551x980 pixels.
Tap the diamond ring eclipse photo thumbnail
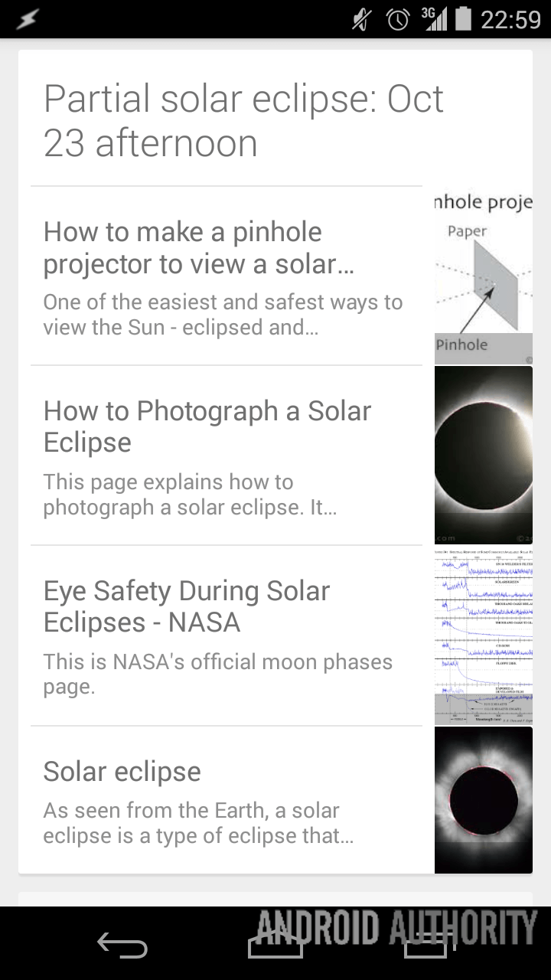pyautogui.click(x=484, y=455)
